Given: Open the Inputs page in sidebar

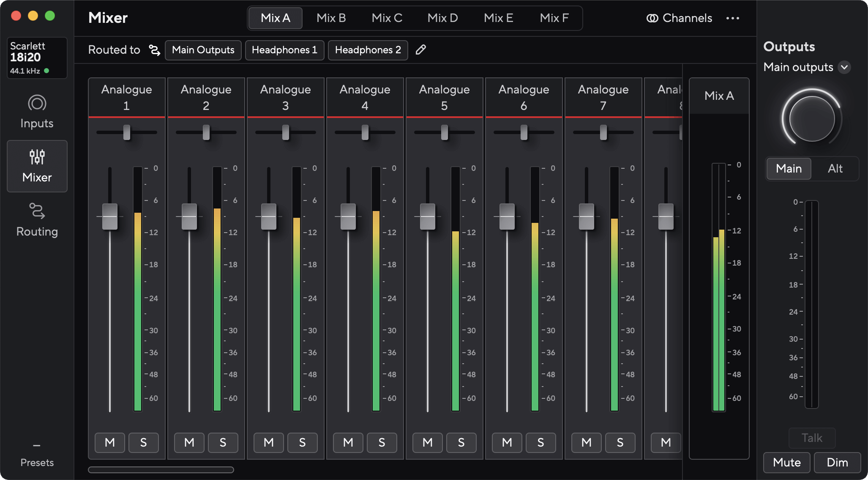Looking at the screenshot, I should pos(37,112).
